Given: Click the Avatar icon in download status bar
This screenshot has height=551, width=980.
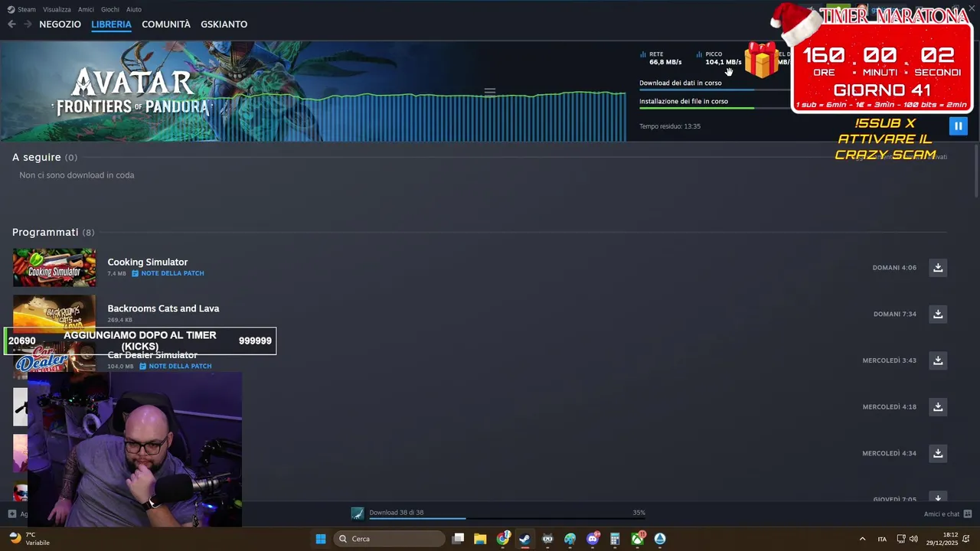Looking at the screenshot, I should pos(358,514).
